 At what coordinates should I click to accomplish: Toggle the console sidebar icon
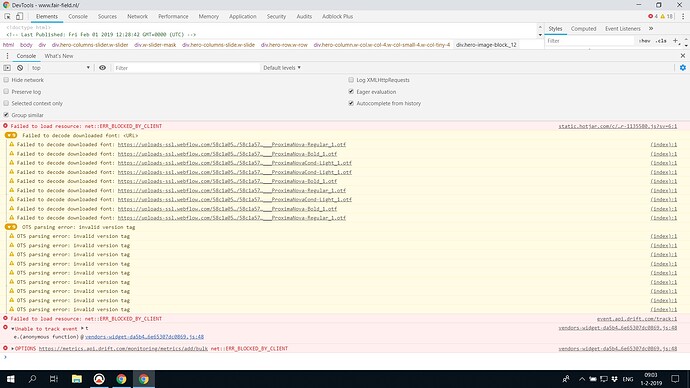coord(7,68)
